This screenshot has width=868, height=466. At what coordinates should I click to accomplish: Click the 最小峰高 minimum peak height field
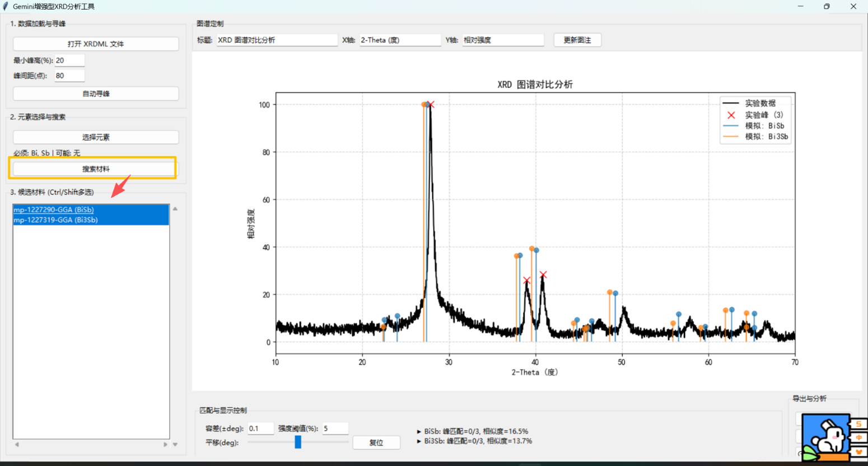69,60
